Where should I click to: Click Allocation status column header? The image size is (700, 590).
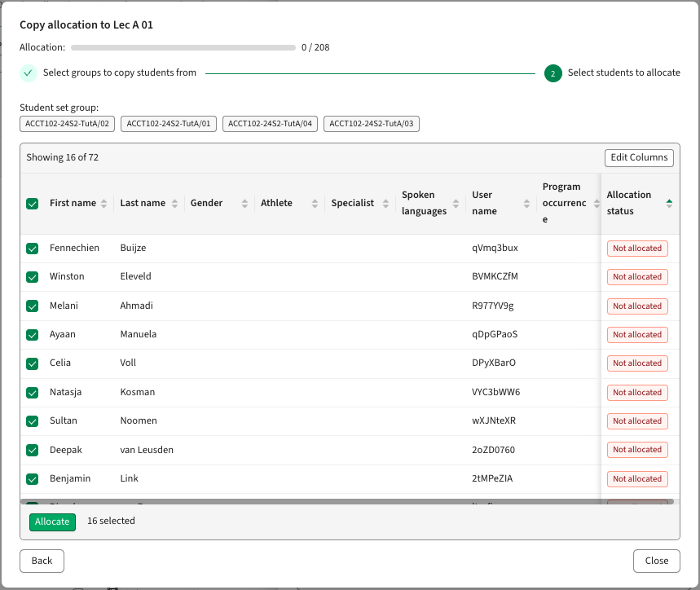(628, 203)
